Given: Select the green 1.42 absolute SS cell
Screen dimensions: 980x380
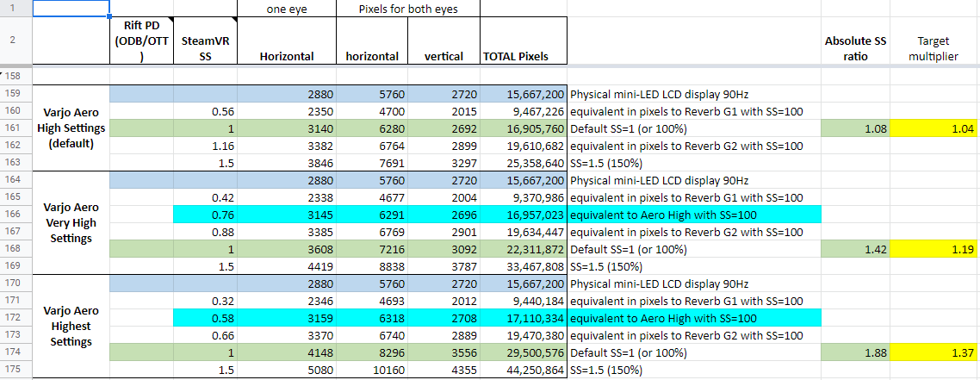Looking at the screenshot, I should 856,249.
